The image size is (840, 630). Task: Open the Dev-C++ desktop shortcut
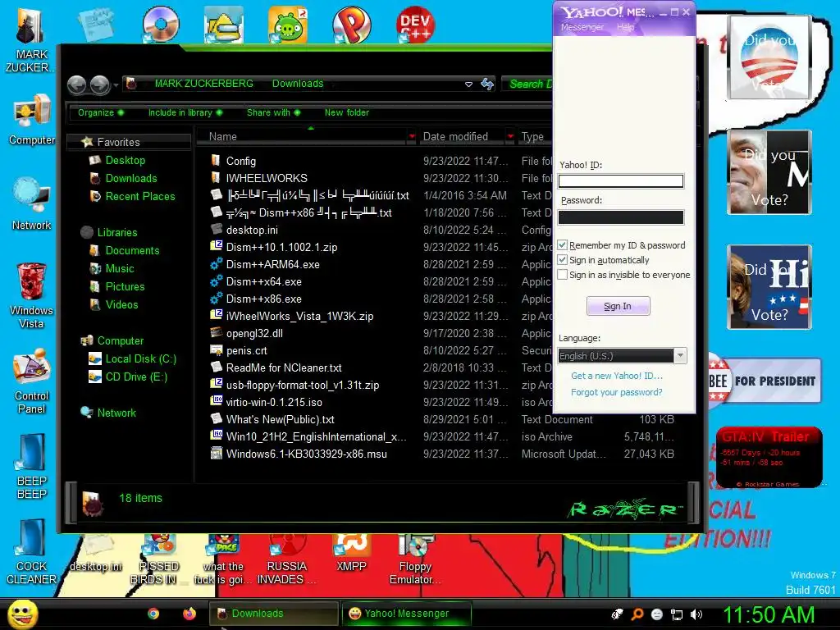tap(415, 24)
